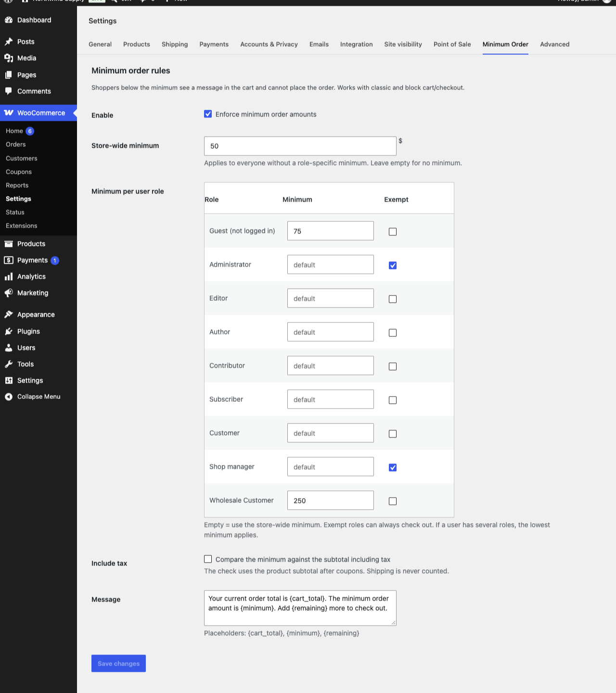This screenshot has height=693, width=616.
Task: Click the Guest minimum field showing 75
Action: 331,231
